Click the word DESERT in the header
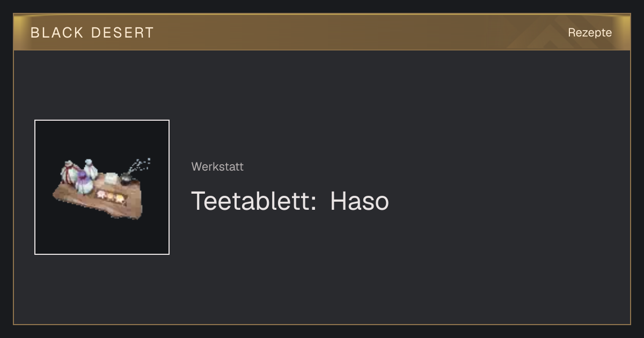Screen dimensions: 644x338 pos(122,33)
